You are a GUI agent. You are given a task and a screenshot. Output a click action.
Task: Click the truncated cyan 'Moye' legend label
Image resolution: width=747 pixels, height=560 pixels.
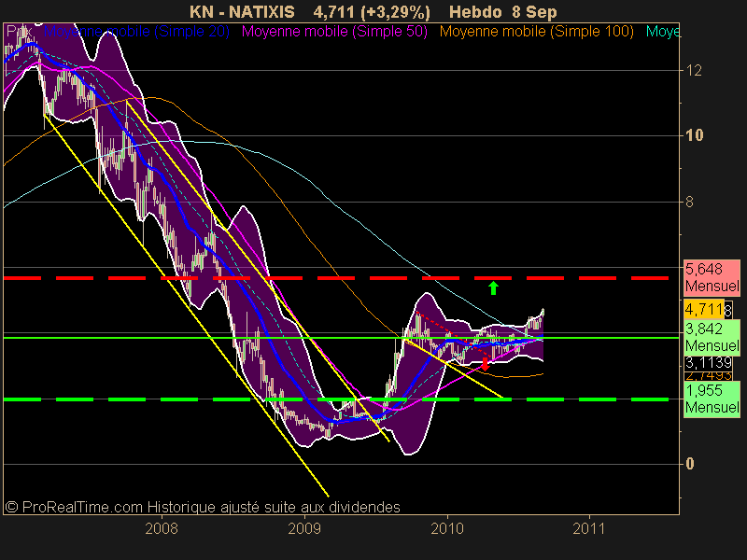coord(663,32)
